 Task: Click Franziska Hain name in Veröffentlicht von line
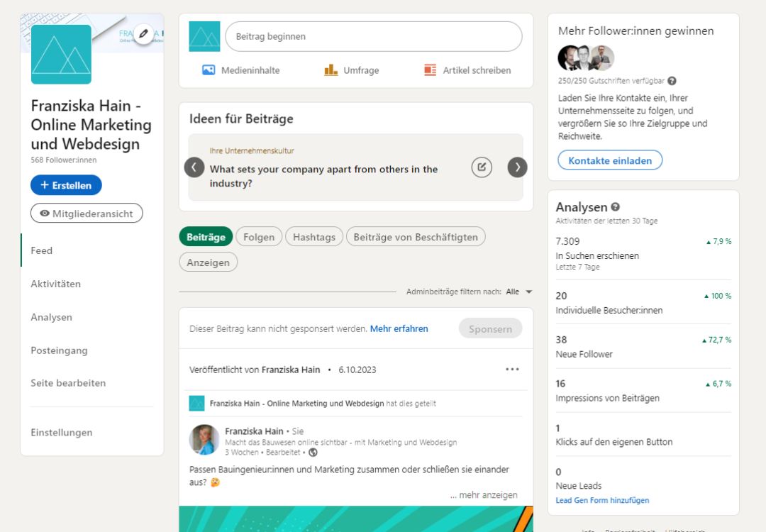pos(290,370)
